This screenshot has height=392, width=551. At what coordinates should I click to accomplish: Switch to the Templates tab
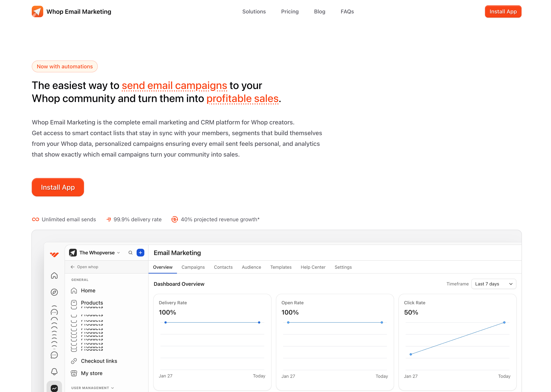point(281,267)
